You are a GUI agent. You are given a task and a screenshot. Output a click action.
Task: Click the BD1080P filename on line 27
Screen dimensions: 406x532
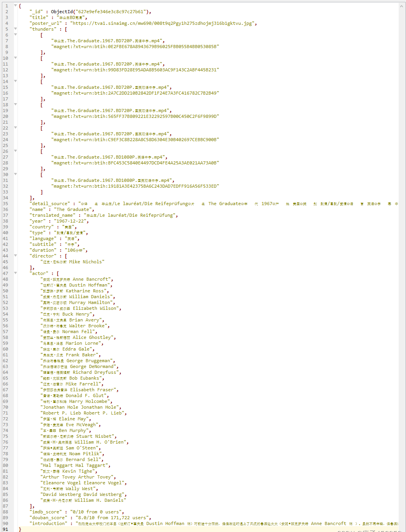108,157
